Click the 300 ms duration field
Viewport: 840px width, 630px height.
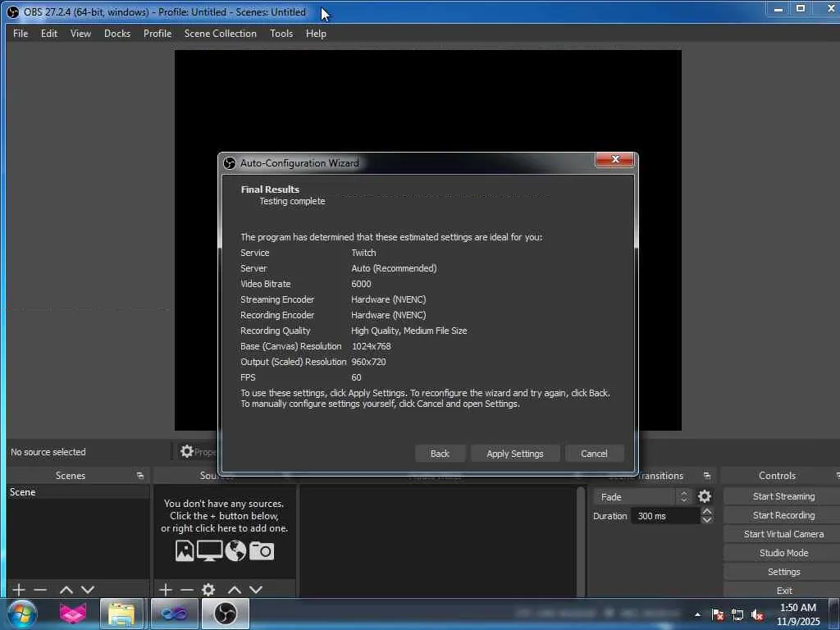click(664, 516)
